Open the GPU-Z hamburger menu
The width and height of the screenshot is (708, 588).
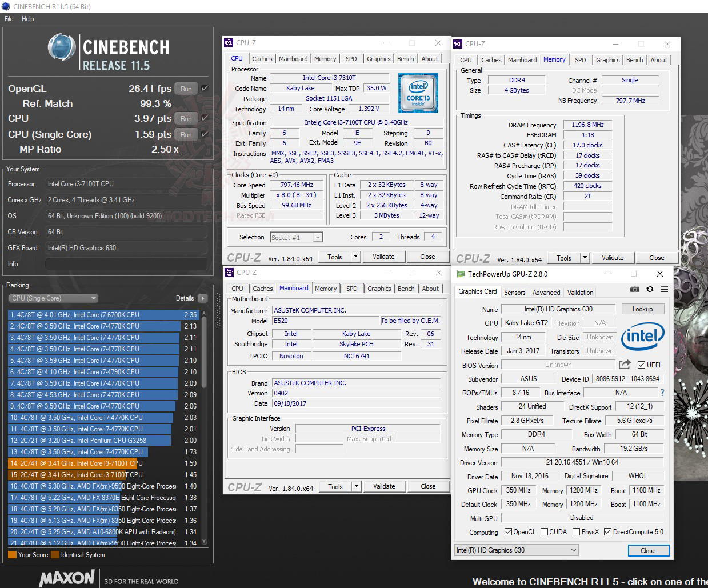pyautogui.click(x=664, y=289)
